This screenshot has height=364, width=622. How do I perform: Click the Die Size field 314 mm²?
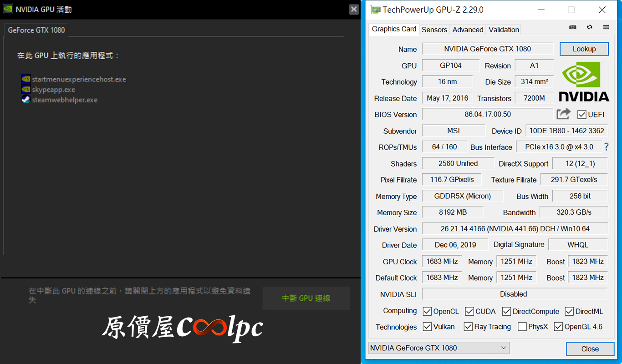[534, 82]
